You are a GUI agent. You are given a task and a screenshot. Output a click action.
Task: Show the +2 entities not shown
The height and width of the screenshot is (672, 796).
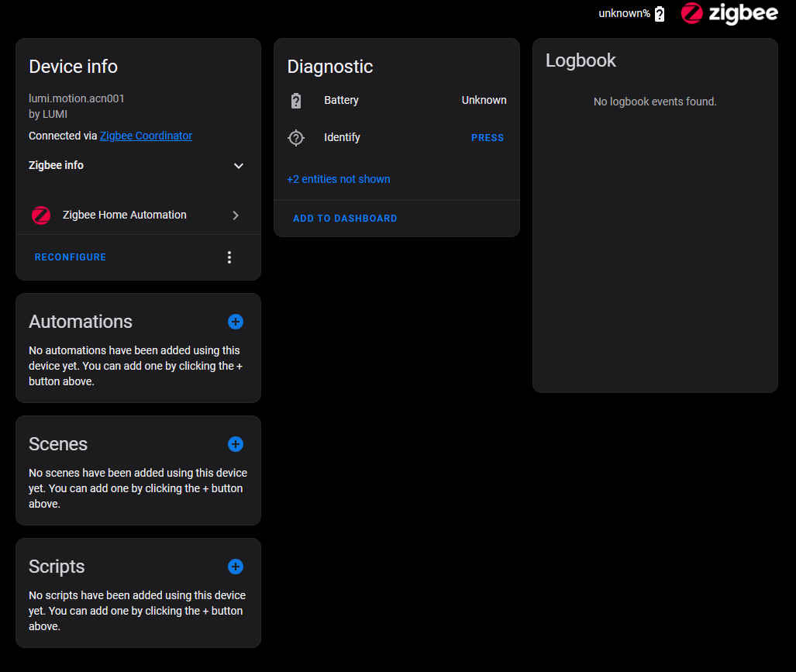(x=339, y=179)
